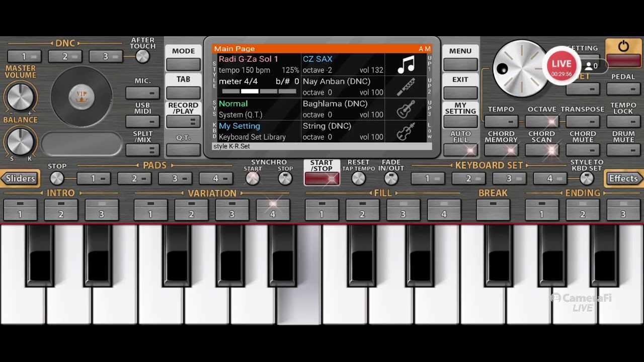Tap the After Touch knob
644x362 pixels.
point(143,56)
